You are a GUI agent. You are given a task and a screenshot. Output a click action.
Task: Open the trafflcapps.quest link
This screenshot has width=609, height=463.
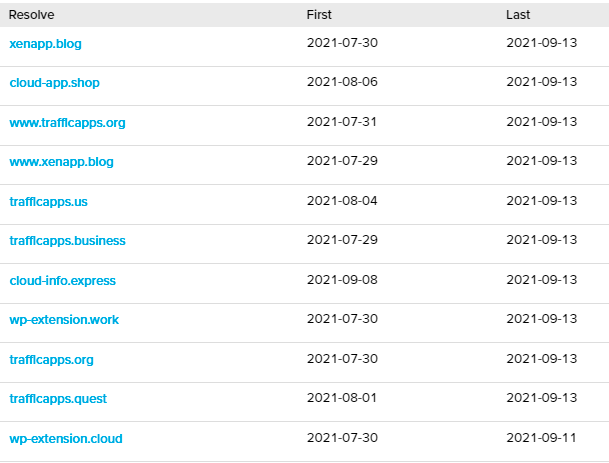pos(58,399)
